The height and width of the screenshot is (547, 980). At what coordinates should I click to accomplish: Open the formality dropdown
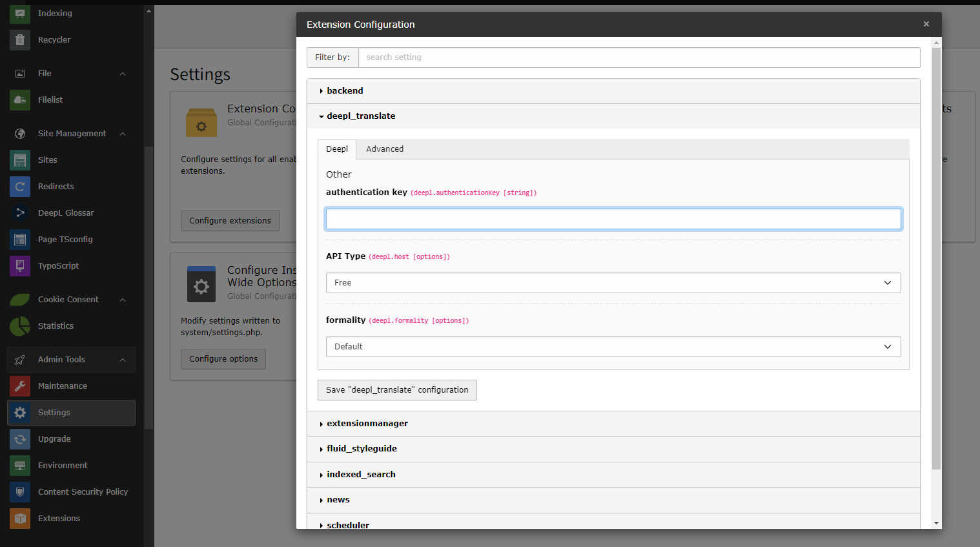613,347
